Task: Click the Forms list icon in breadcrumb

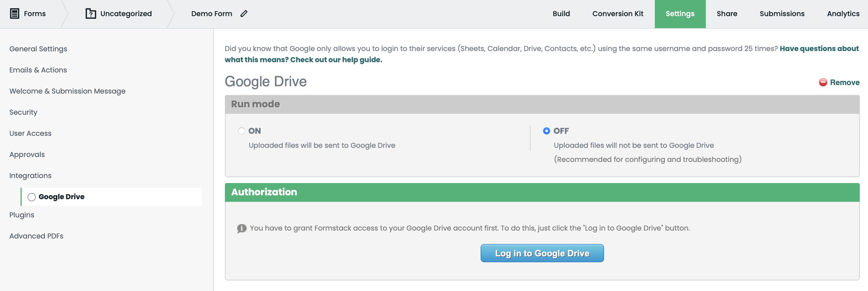Action: (x=14, y=13)
